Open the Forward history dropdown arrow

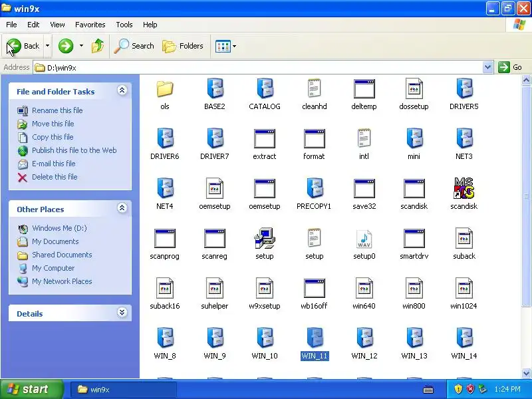point(81,46)
